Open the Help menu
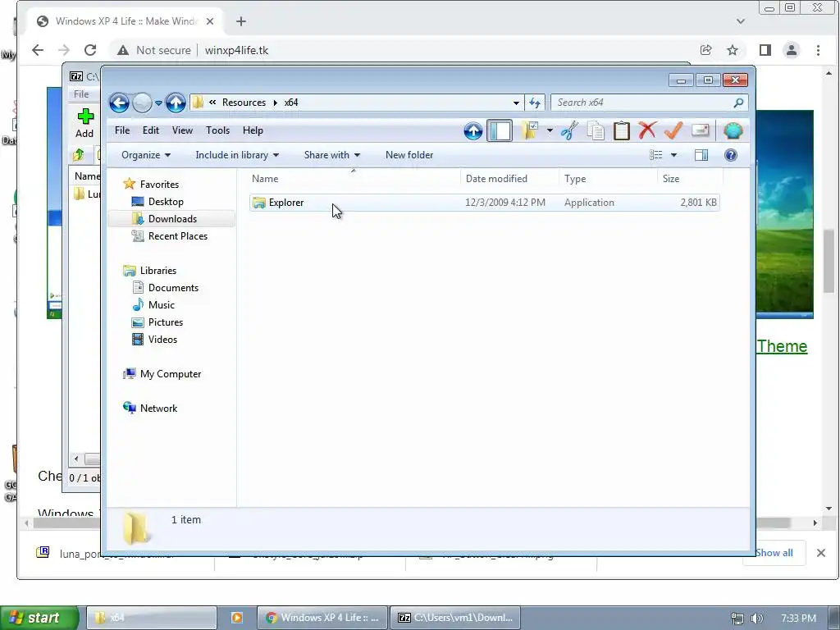The height and width of the screenshot is (630, 840). tap(253, 130)
